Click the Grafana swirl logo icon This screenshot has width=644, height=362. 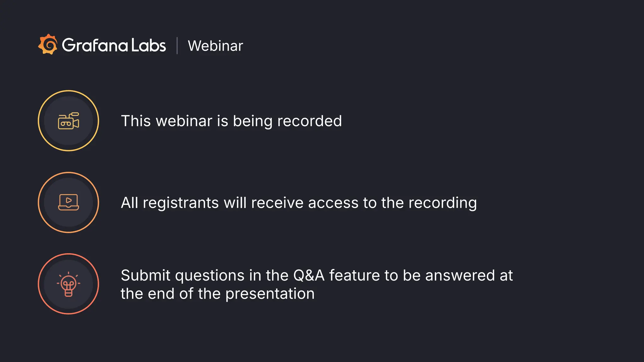pyautogui.click(x=48, y=45)
